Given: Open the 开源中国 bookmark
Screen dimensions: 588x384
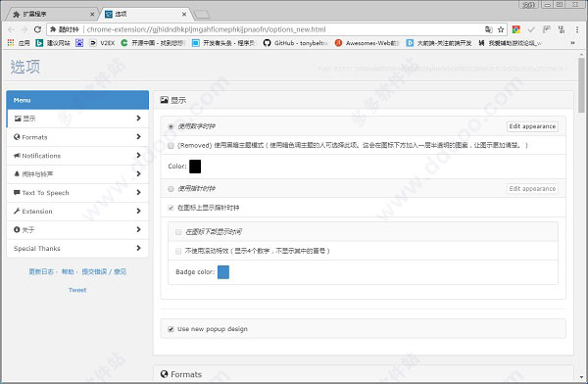Looking at the screenshot, I should click(153, 43).
